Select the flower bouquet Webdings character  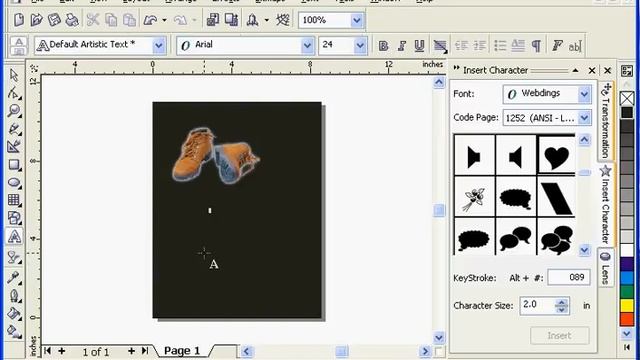point(474,197)
